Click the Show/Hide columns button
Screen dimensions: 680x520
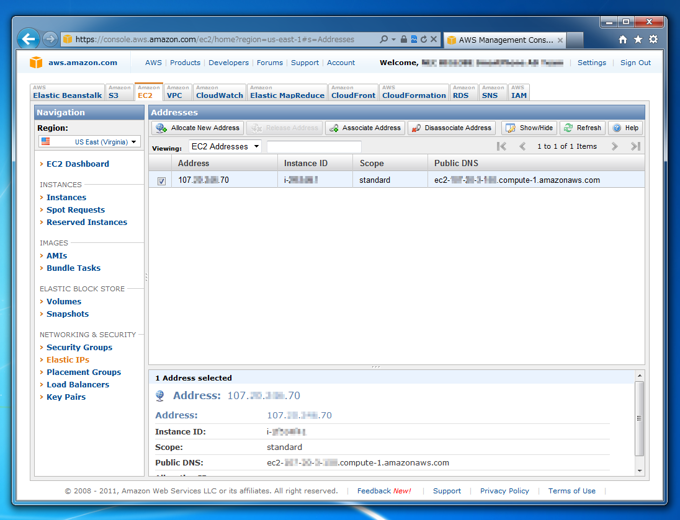[x=529, y=128]
